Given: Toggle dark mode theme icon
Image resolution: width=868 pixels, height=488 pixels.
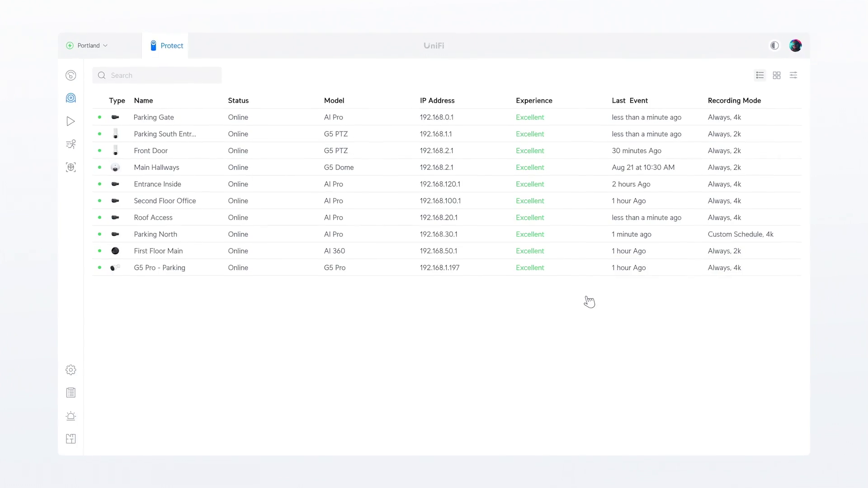Looking at the screenshot, I should pyautogui.click(x=774, y=46).
